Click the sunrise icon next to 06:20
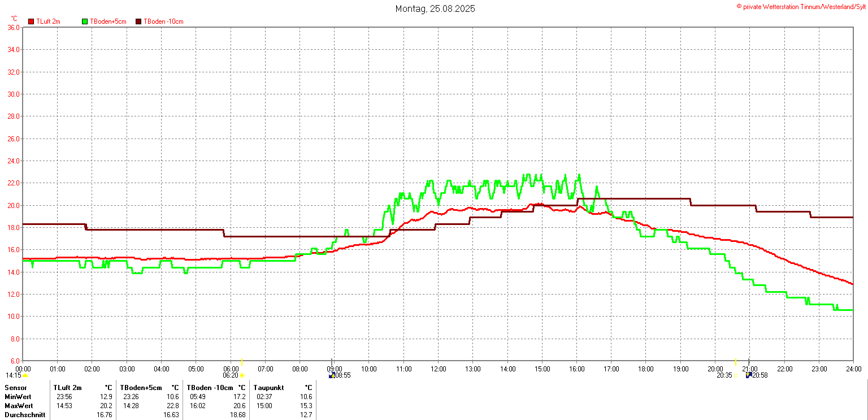 click(242, 375)
